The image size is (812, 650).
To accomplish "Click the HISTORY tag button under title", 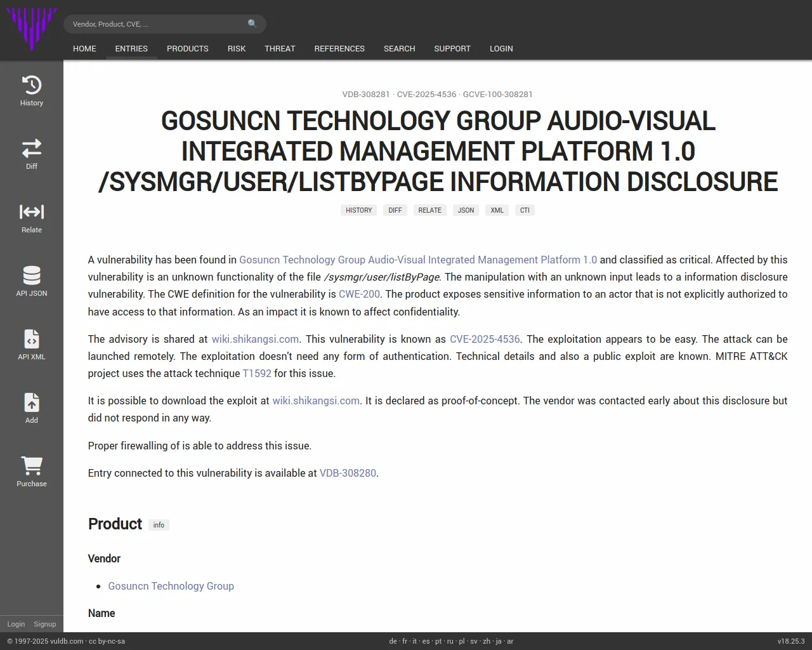I will pos(358,210).
